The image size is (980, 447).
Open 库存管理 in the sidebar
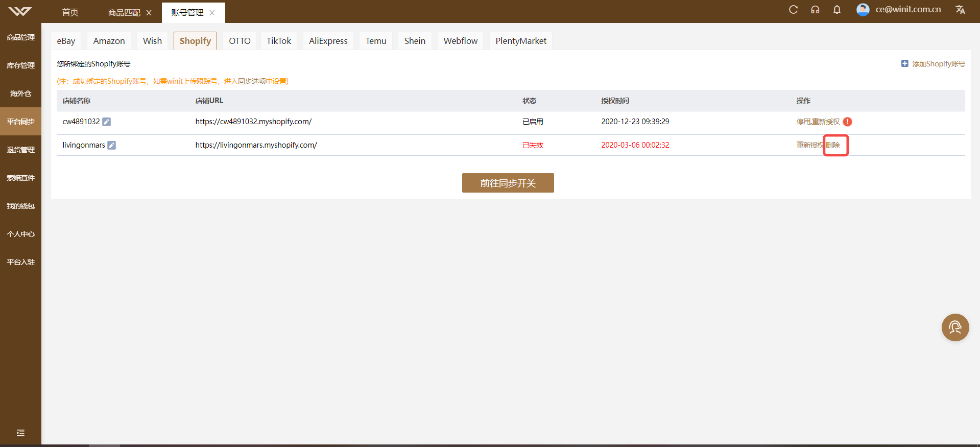pyautogui.click(x=20, y=65)
